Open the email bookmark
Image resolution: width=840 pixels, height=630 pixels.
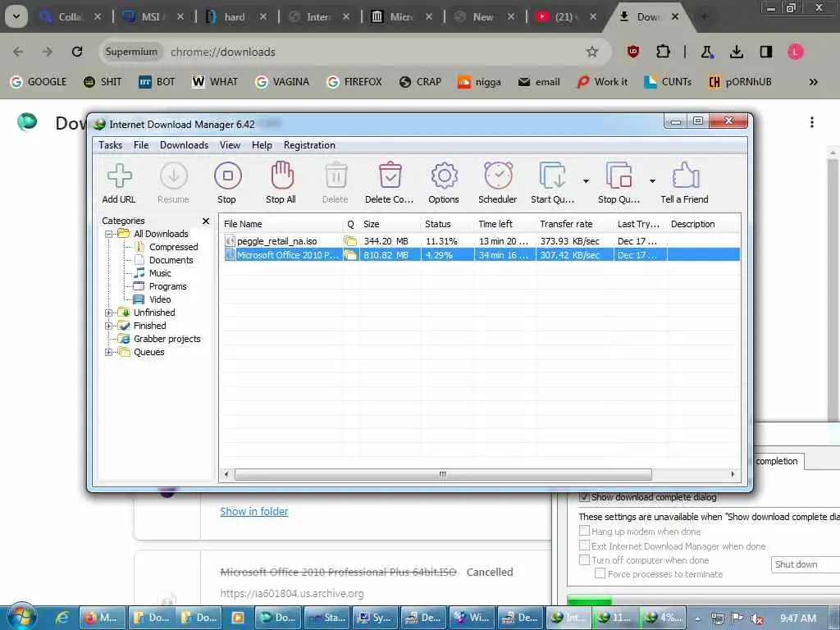coord(539,82)
